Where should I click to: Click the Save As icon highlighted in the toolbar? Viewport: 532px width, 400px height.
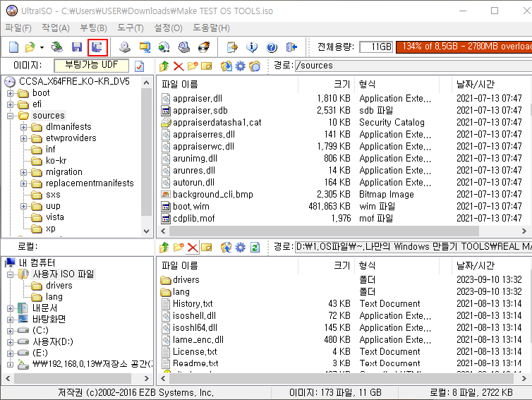point(97,47)
